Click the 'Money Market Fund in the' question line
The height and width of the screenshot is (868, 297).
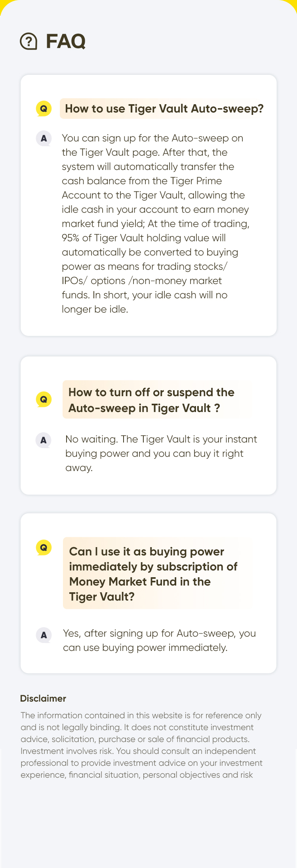tap(140, 582)
